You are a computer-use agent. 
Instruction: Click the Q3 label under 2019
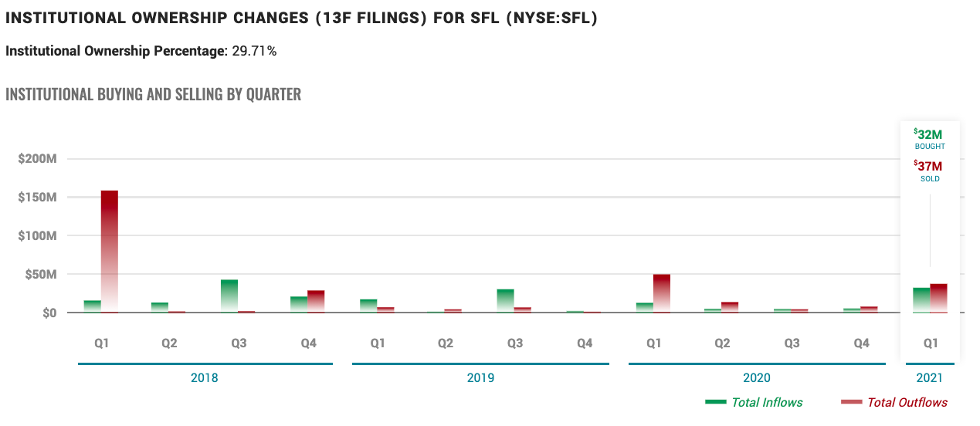point(515,343)
